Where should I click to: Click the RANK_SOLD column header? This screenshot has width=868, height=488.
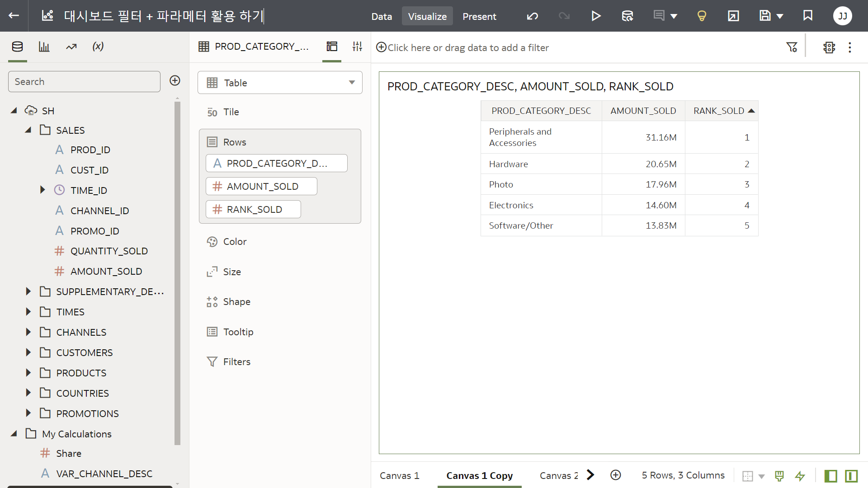click(x=719, y=111)
